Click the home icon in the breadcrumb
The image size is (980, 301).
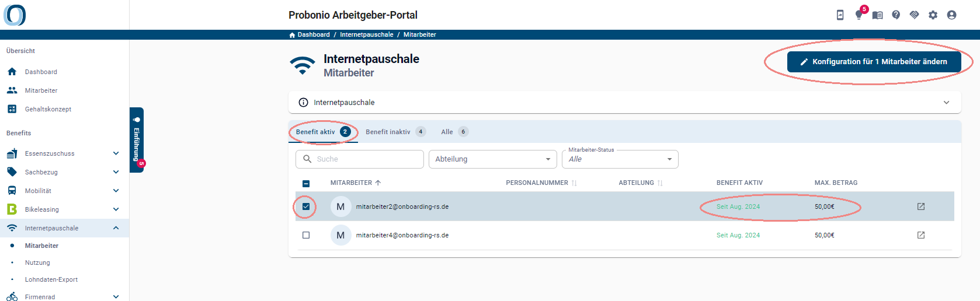[x=292, y=35]
